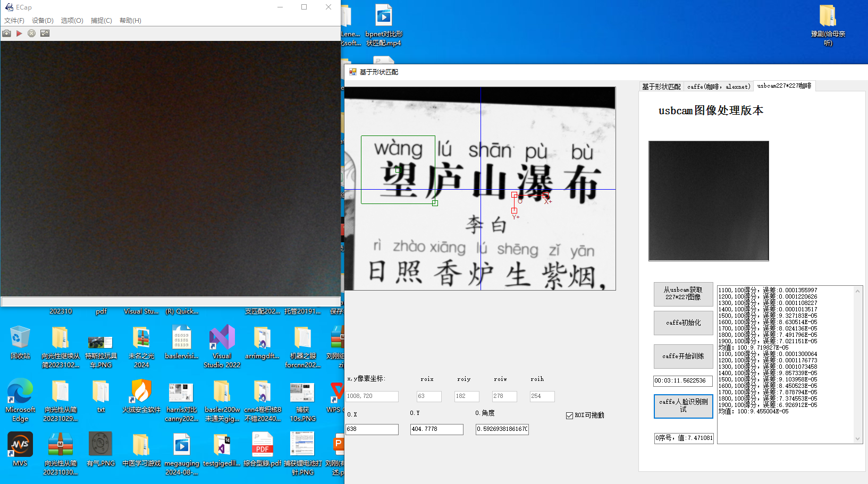Select the 中医学习游戏 folder icon
Screen dimensions: 868x484
click(x=141, y=449)
